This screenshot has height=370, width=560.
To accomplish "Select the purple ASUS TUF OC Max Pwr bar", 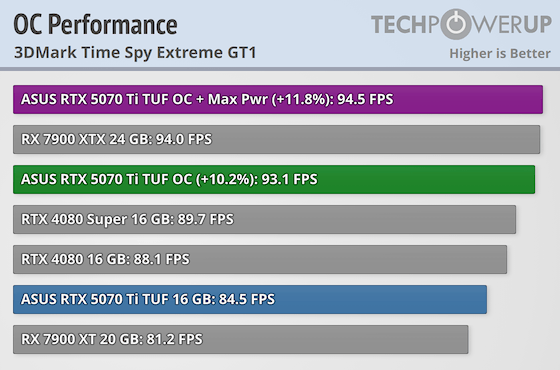I will (x=278, y=99).
